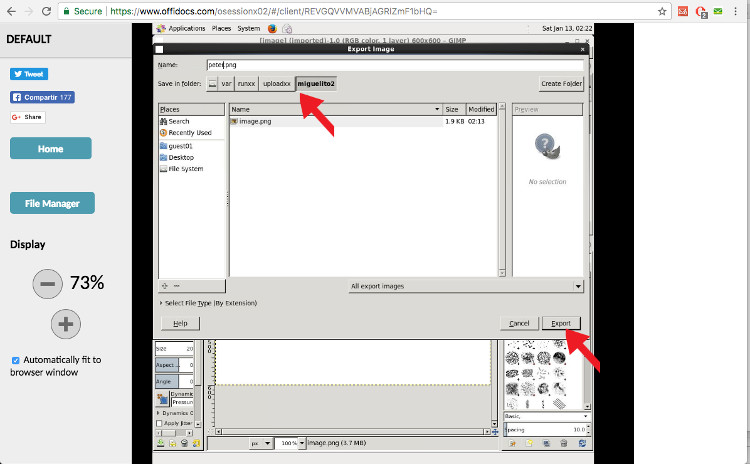Duplicate brush icon in Brushes panel

[546, 443]
